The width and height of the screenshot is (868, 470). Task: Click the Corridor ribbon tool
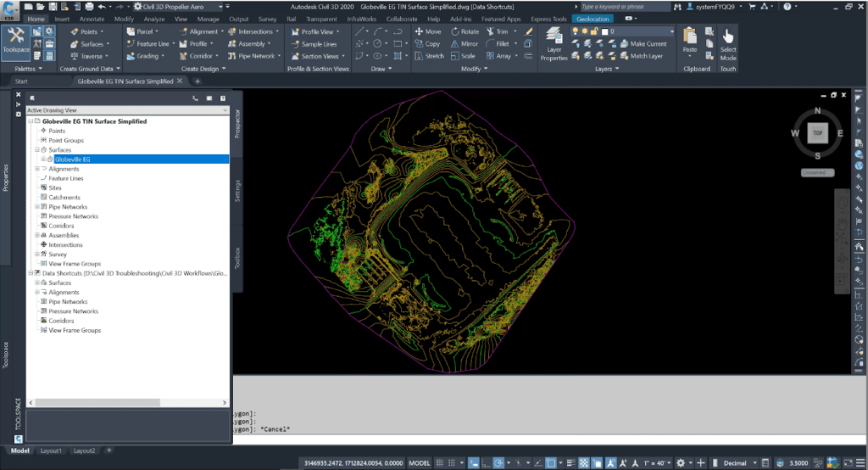[199, 56]
